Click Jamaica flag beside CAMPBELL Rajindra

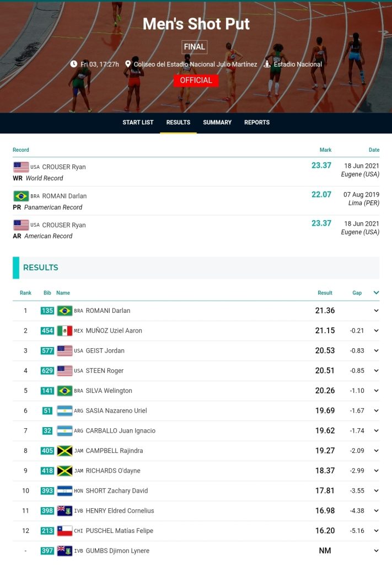(x=65, y=451)
